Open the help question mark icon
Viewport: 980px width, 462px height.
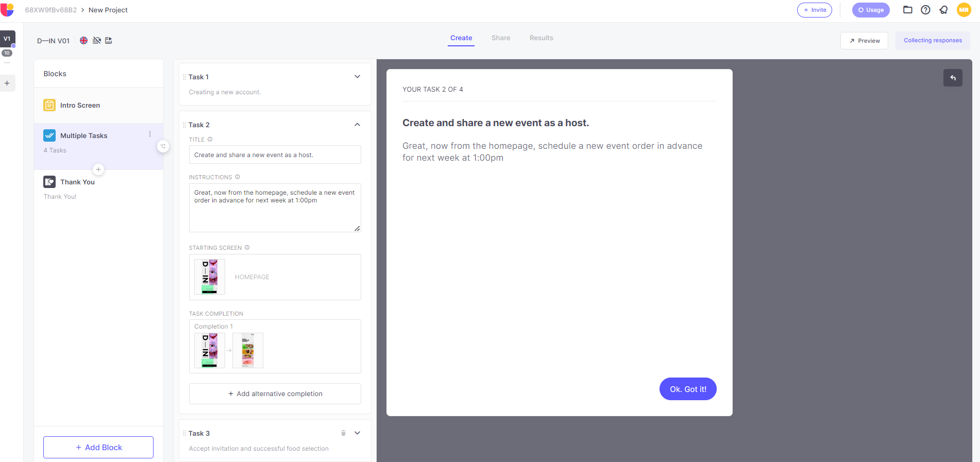(925, 10)
